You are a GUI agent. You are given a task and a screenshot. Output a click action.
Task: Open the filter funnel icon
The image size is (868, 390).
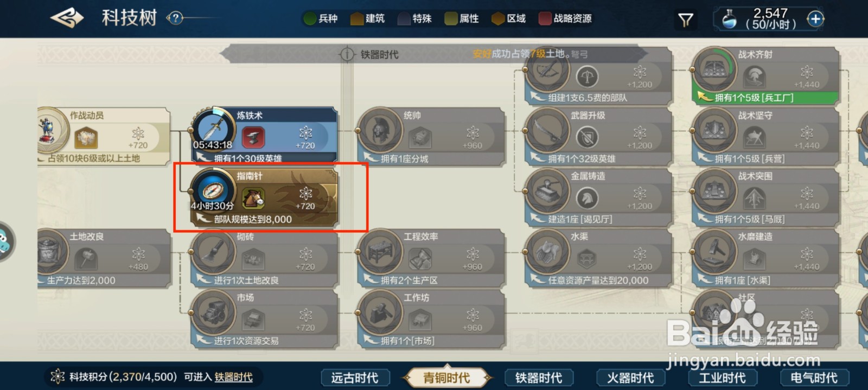686,20
